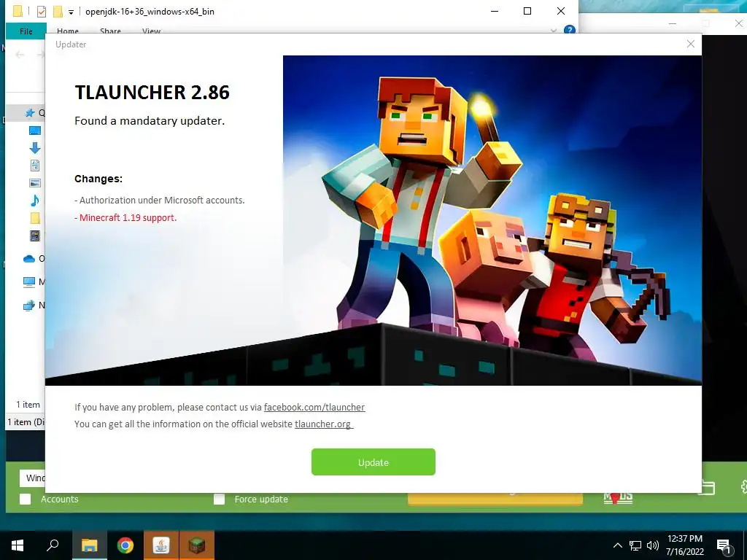Open Downloads arrow icon in navigation pane
The width and height of the screenshot is (747, 560).
[35, 148]
